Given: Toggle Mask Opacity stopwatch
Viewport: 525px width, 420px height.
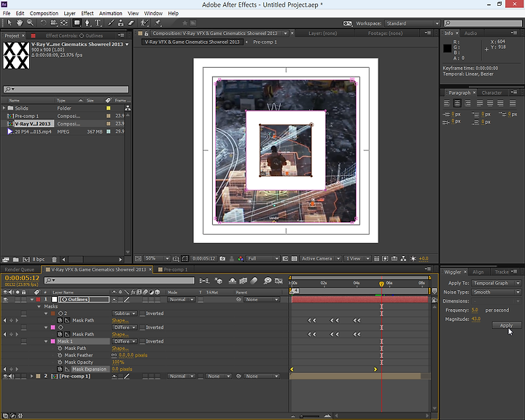Looking at the screenshot, I should click(60, 362).
